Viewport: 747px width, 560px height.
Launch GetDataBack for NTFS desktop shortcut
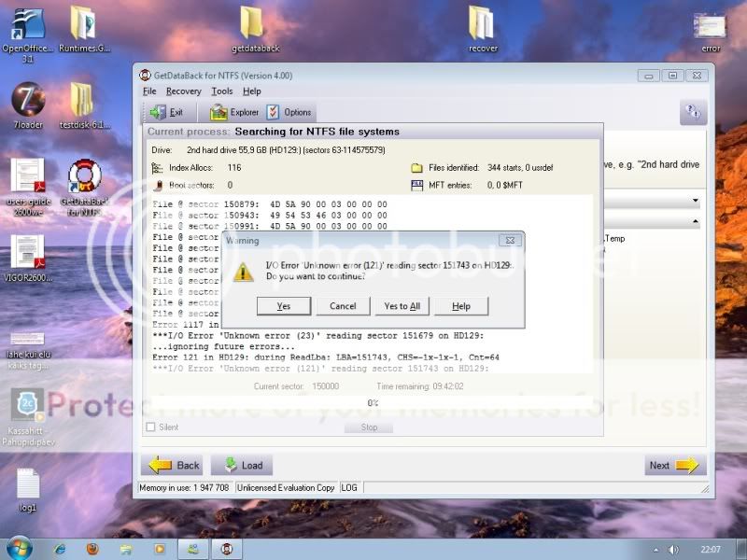84,188
